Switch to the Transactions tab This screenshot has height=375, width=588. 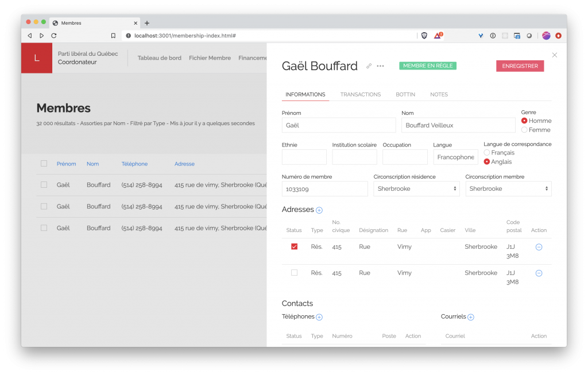(360, 95)
